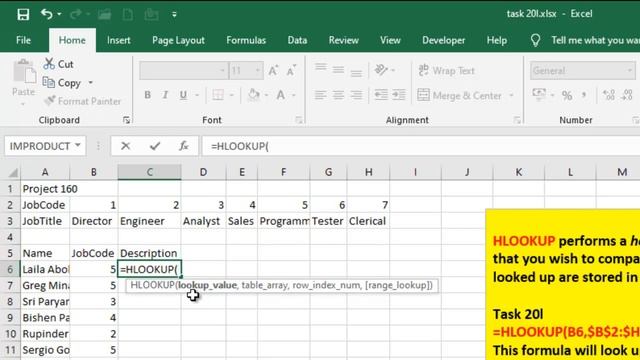
Task: Toggle Italic formatting
Action: (165, 95)
